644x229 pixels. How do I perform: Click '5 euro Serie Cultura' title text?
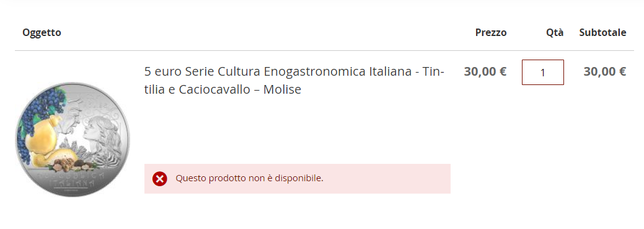201,71
